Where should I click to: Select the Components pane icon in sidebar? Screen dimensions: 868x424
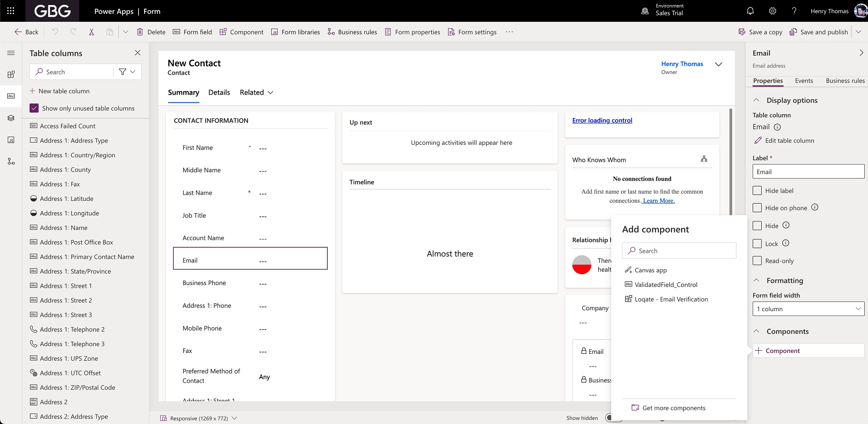11,74
